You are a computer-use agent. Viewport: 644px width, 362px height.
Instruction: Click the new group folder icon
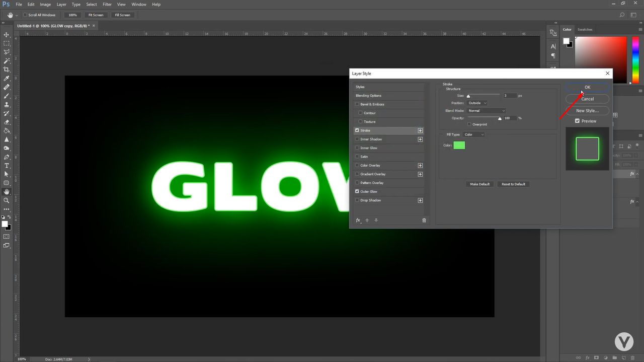click(x=614, y=358)
